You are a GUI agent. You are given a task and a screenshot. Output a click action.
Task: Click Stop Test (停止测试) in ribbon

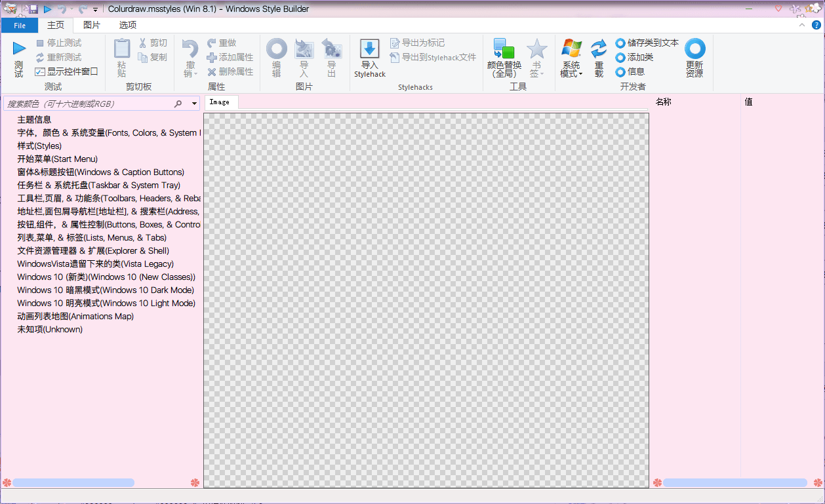click(58, 43)
